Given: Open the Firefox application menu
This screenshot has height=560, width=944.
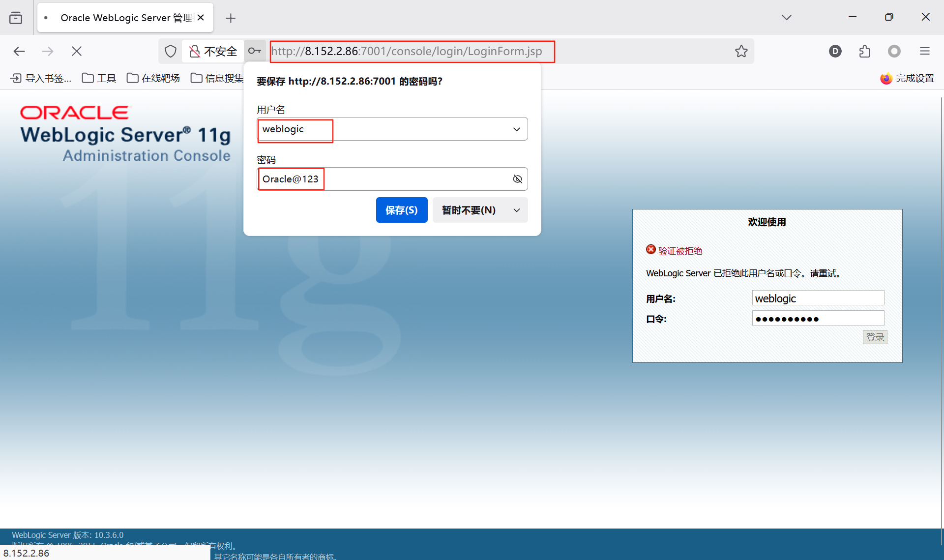Looking at the screenshot, I should click(x=925, y=51).
